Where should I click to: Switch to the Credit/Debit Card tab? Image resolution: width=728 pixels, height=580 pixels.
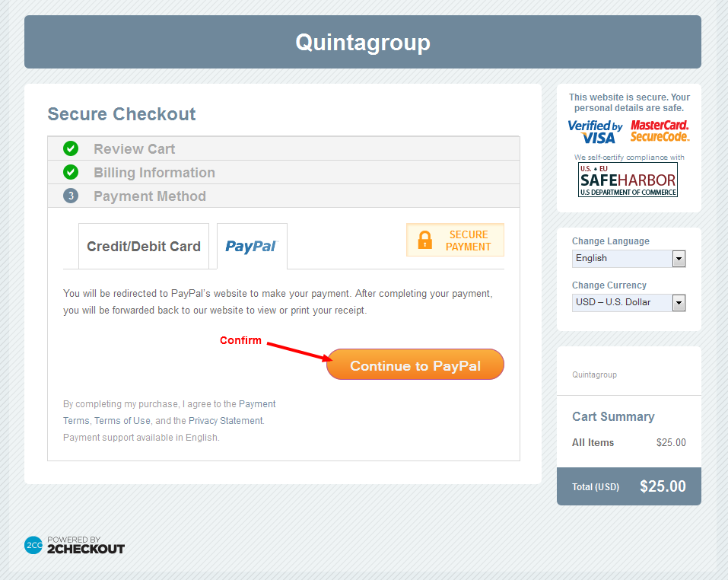coord(144,247)
